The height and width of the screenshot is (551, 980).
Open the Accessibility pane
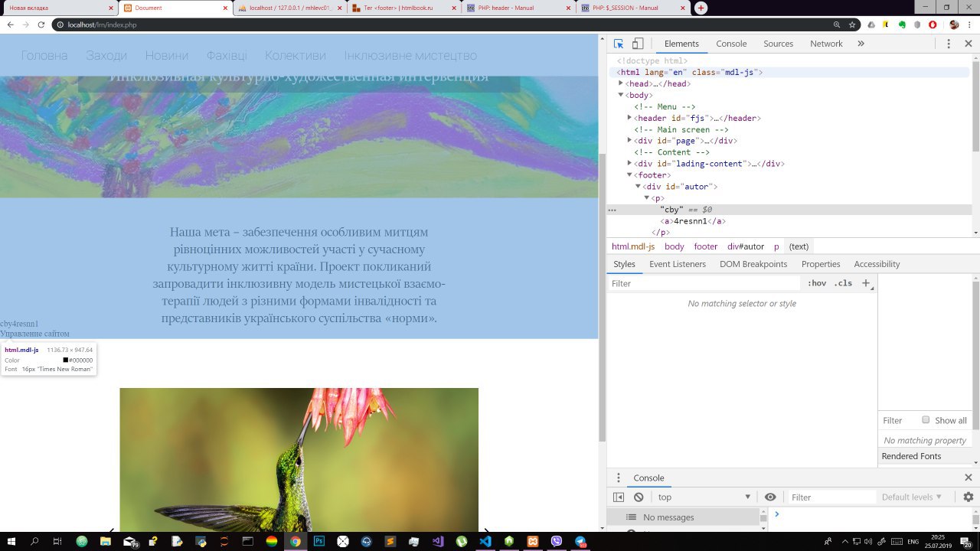coord(877,264)
